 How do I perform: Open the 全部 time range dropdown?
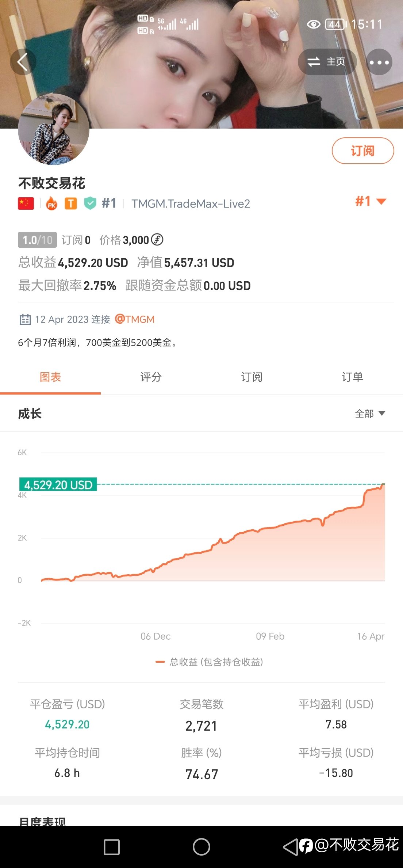pos(370,414)
